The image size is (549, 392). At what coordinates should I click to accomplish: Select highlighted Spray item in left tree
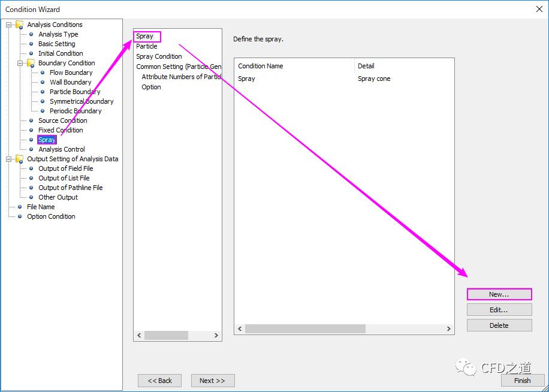47,140
